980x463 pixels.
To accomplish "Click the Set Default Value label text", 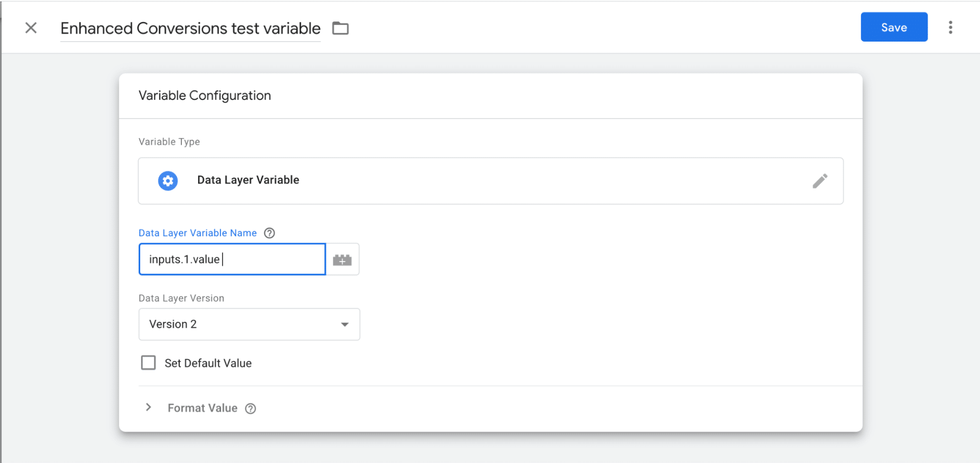I will [208, 363].
